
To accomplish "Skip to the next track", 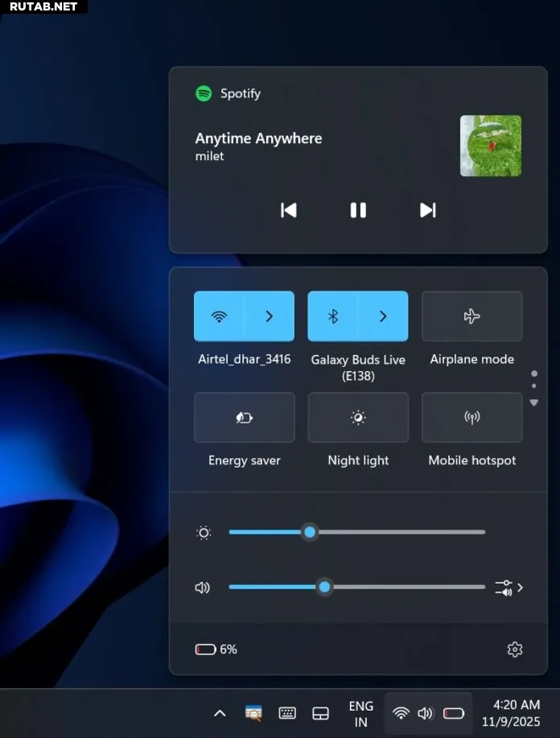I will [x=427, y=210].
